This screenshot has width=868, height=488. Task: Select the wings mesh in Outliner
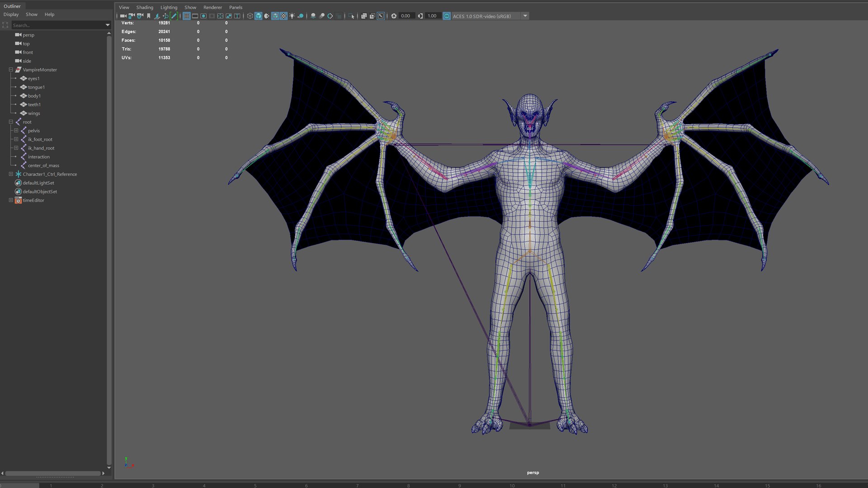(34, 113)
